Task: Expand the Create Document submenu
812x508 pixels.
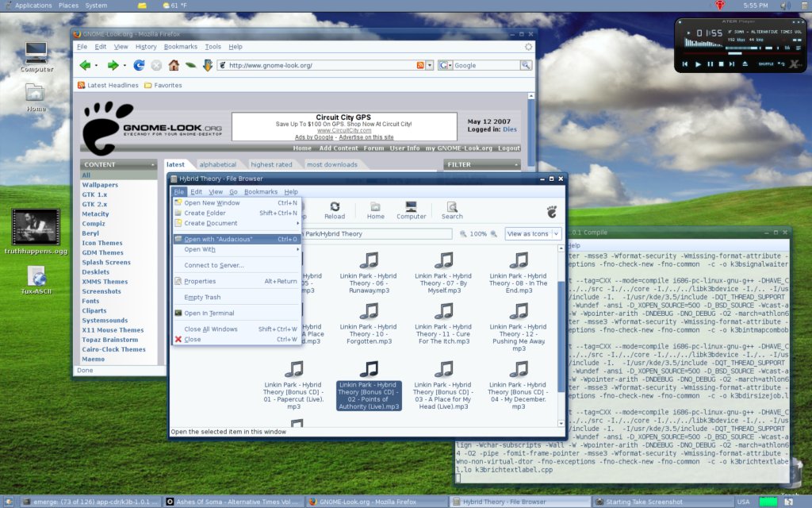Action: [236, 223]
